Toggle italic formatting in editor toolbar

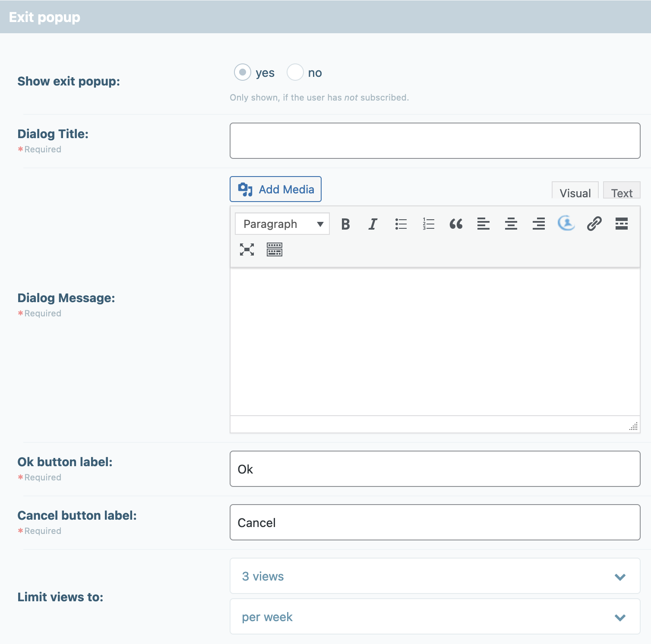click(x=373, y=224)
